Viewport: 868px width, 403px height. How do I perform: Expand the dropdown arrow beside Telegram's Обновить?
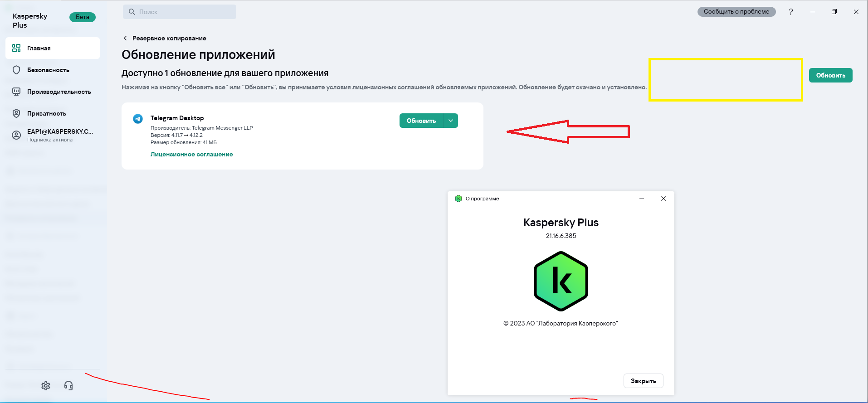point(451,121)
